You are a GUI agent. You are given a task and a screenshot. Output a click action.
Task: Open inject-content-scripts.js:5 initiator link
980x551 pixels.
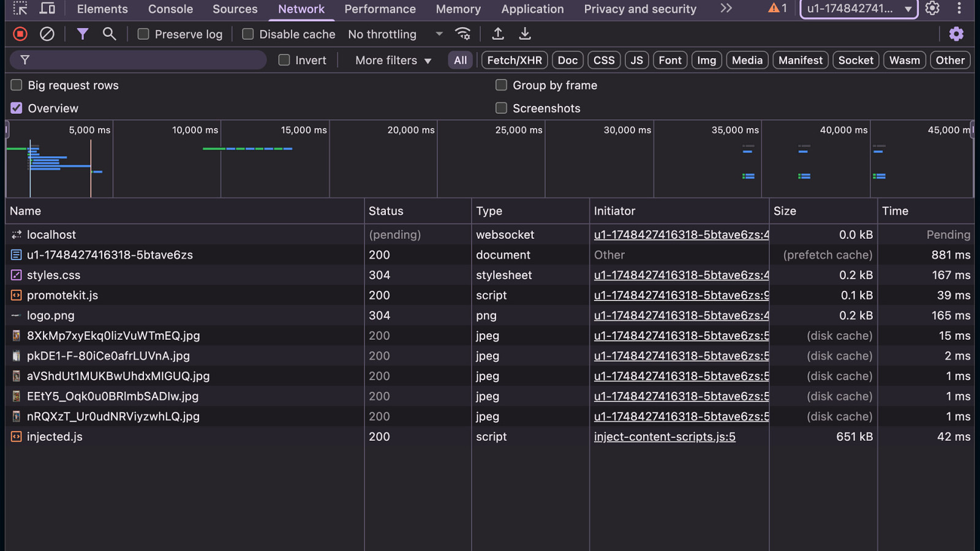[665, 437]
